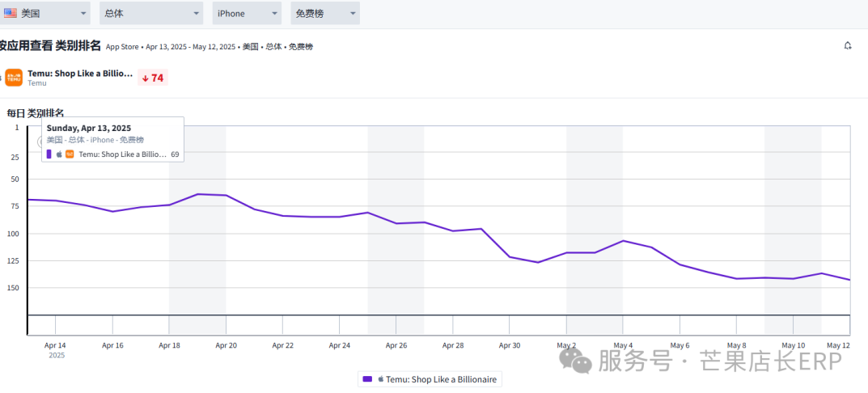Click the y-axis value 100
Viewport: 868px width, 393px height.
[x=13, y=234]
